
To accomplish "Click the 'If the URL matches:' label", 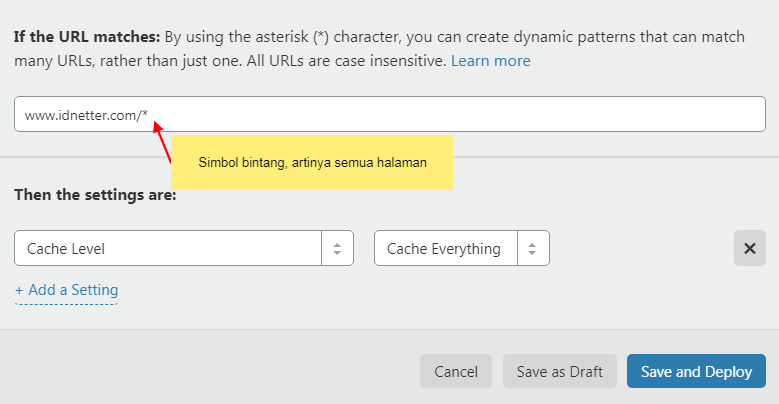I will (x=87, y=37).
